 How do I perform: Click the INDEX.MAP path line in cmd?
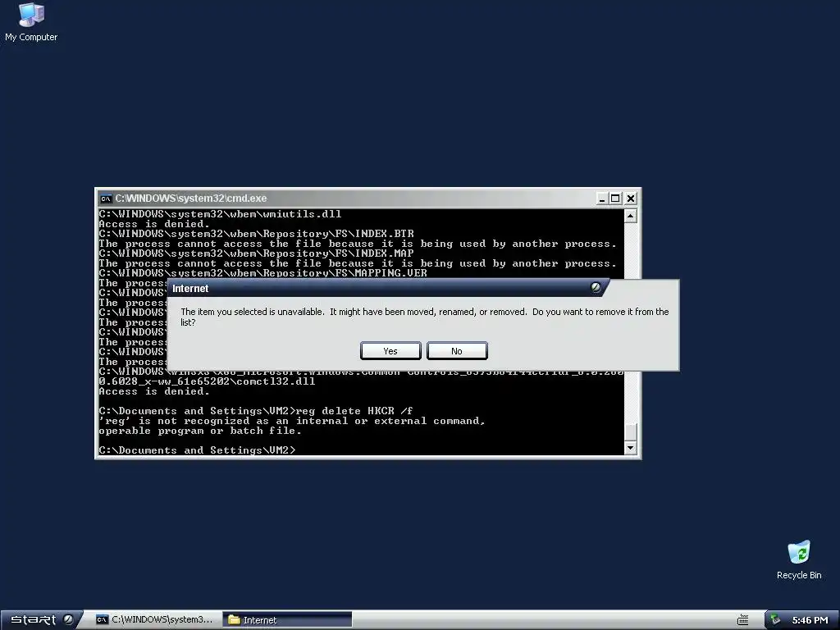click(x=256, y=253)
